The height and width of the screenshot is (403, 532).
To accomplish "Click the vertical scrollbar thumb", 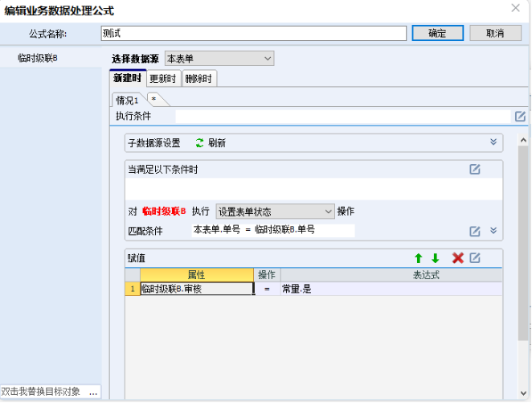I will pyautogui.click(x=523, y=243).
